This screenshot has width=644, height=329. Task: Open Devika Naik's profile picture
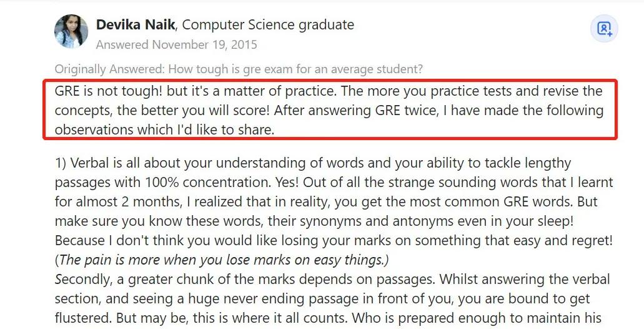coord(71,31)
